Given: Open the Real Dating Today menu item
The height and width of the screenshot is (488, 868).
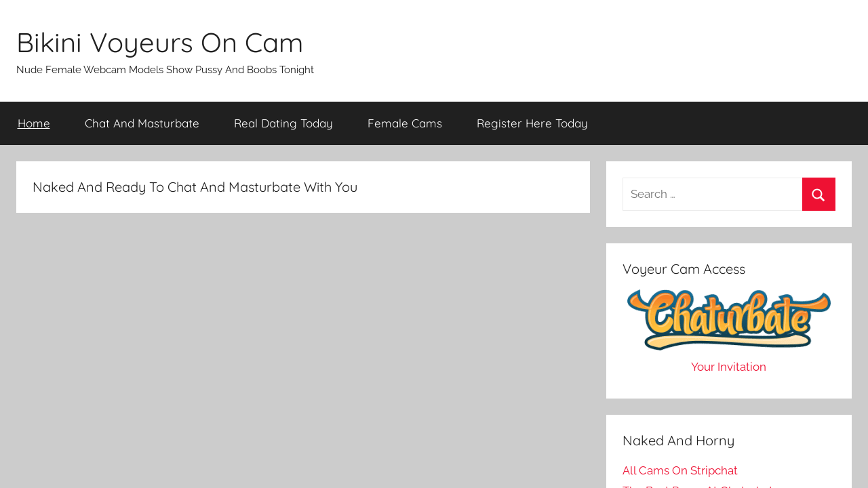Looking at the screenshot, I should pyautogui.click(x=283, y=123).
